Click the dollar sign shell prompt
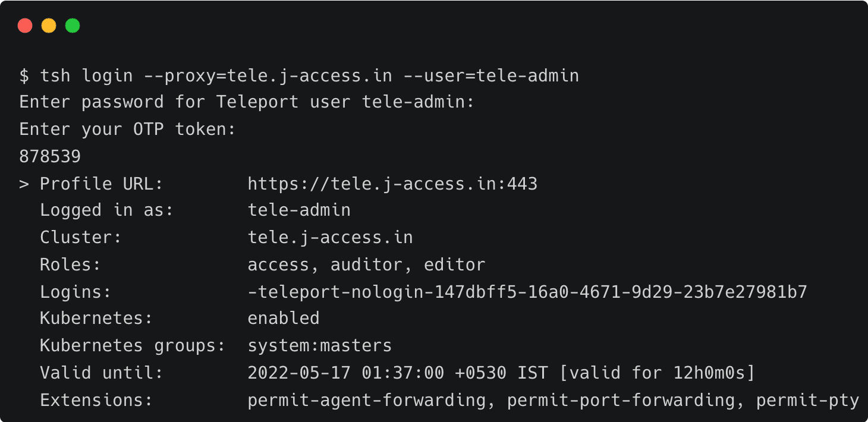Screen dimensions: 868x422 click(24, 76)
